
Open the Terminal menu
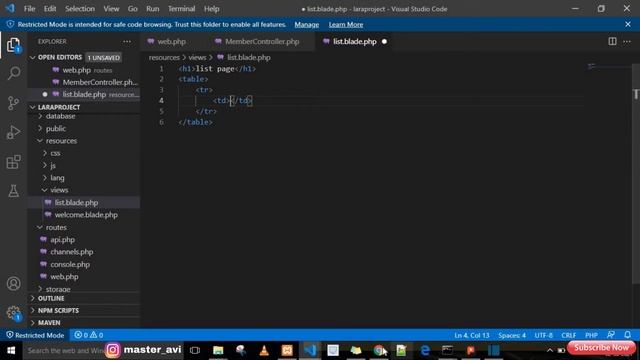pyautogui.click(x=181, y=9)
